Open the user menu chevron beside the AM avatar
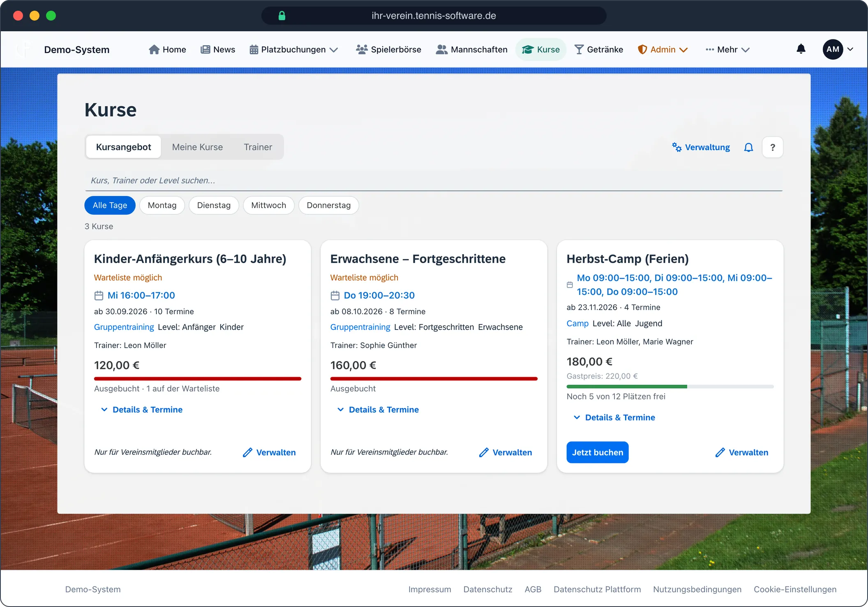The width and height of the screenshot is (868, 607). [850, 49]
